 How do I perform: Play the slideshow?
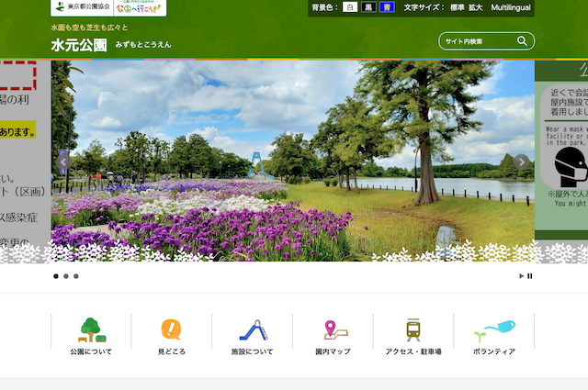[521, 276]
